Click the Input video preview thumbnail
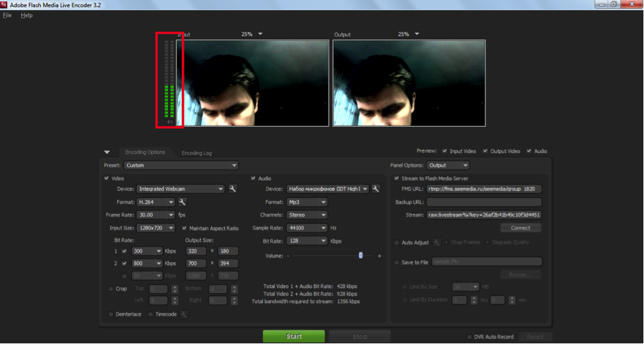Image resolution: width=644 pixels, height=344 pixels. 253,83
